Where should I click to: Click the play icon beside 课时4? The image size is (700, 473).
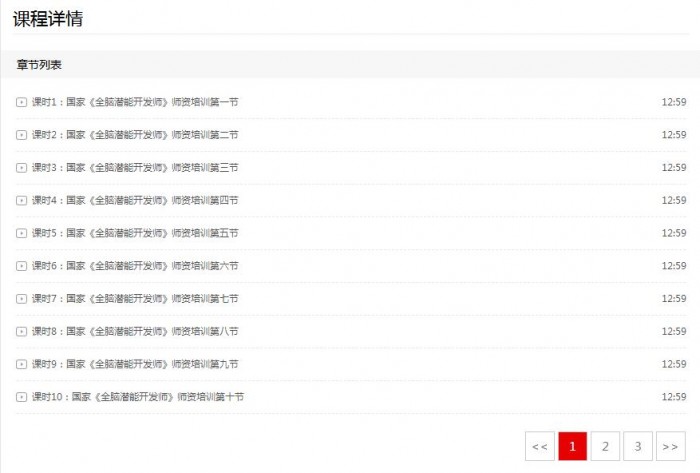21,200
